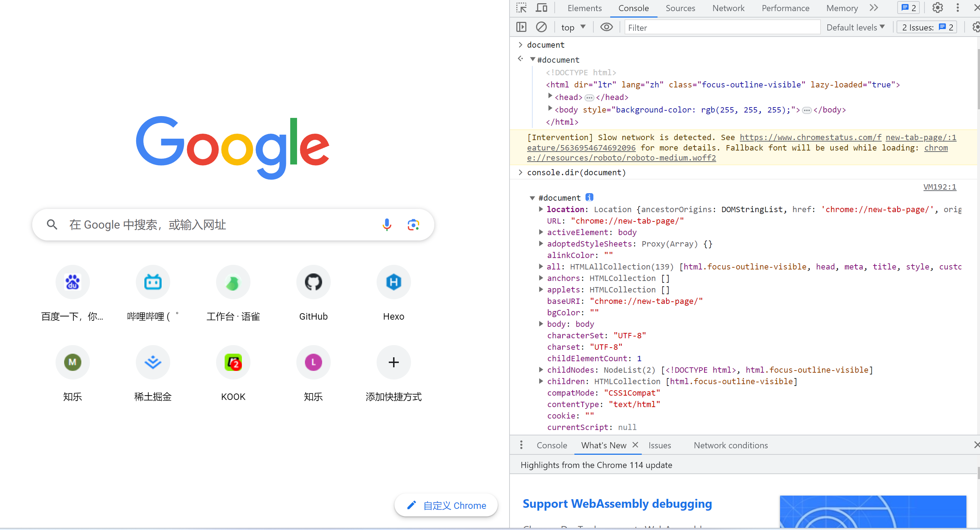Open the live expression eye icon
The height and width of the screenshot is (530, 980).
point(606,27)
